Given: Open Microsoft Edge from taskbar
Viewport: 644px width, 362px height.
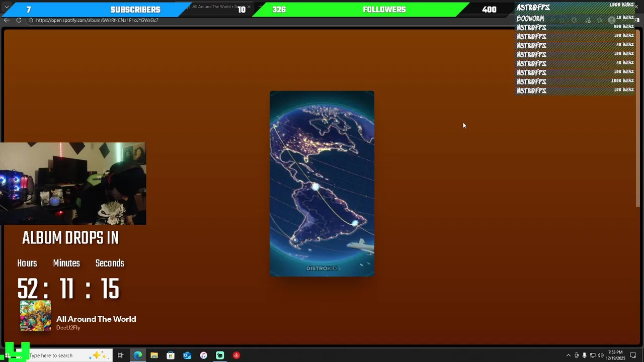Looking at the screenshot, I should point(137,355).
